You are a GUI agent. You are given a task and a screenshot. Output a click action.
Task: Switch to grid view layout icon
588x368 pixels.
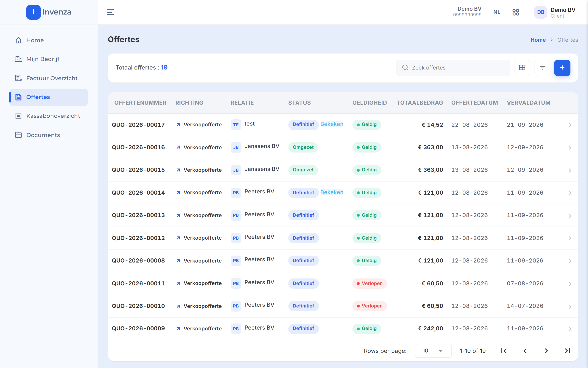click(522, 68)
